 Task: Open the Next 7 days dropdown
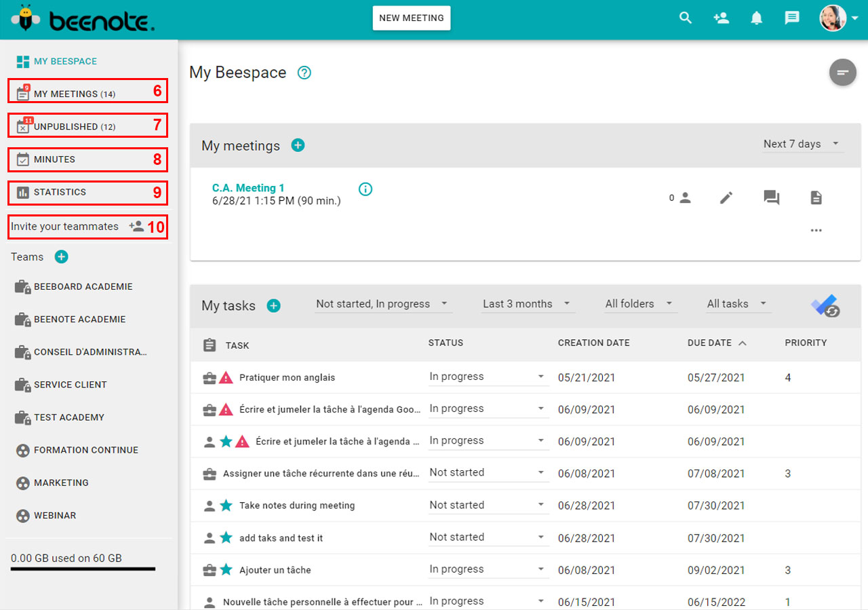(803, 144)
